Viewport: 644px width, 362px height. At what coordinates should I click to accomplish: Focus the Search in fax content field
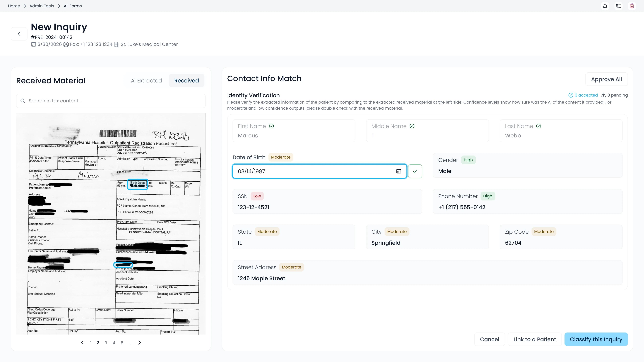pyautogui.click(x=111, y=101)
